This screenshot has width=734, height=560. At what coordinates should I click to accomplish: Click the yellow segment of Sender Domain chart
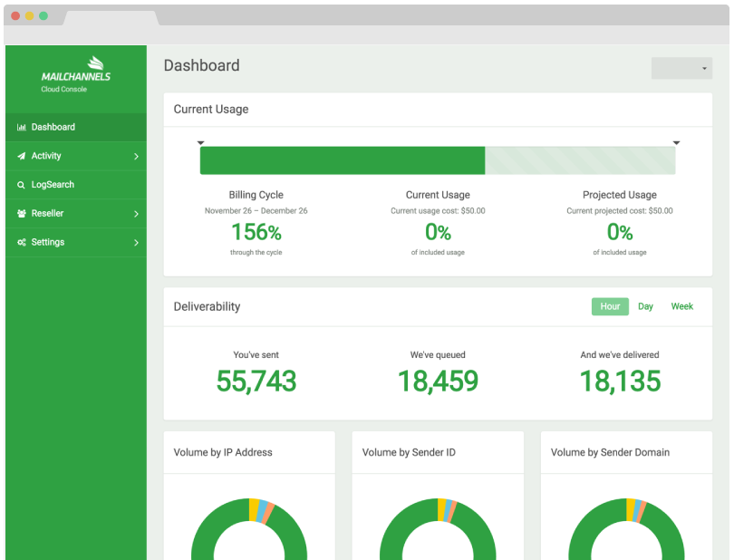(631, 509)
